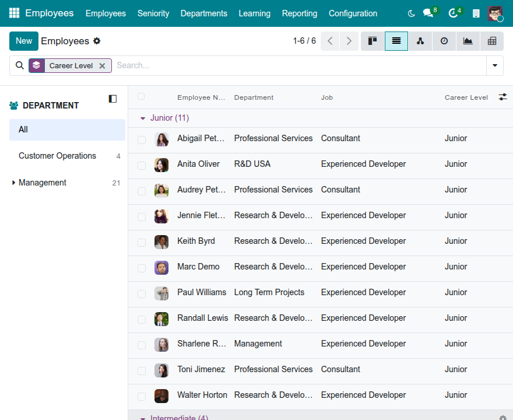Viewport: 513px width, 420px height.
Task: Open the conversations messages icon
Action: [428, 13]
